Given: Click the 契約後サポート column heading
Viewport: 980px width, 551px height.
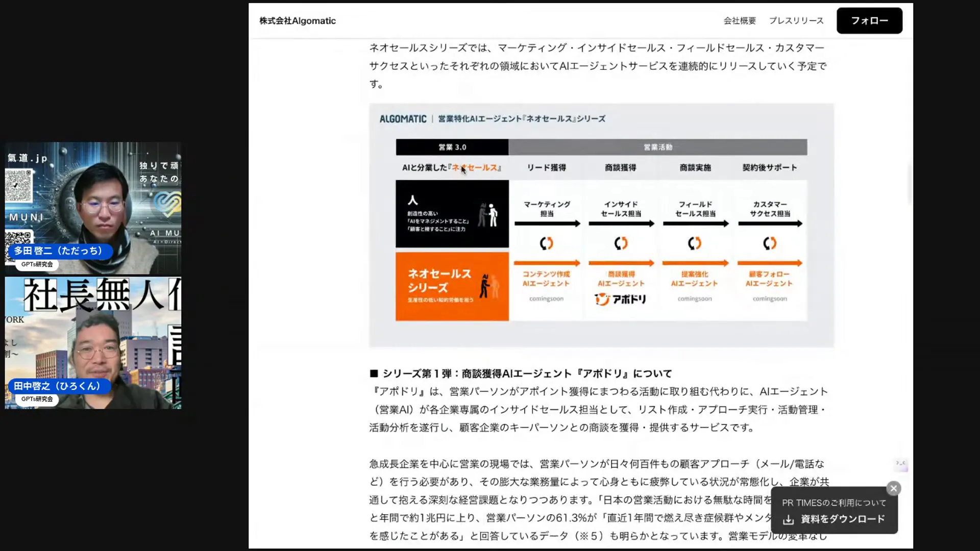Looking at the screenshot, I should pos(770,167).
